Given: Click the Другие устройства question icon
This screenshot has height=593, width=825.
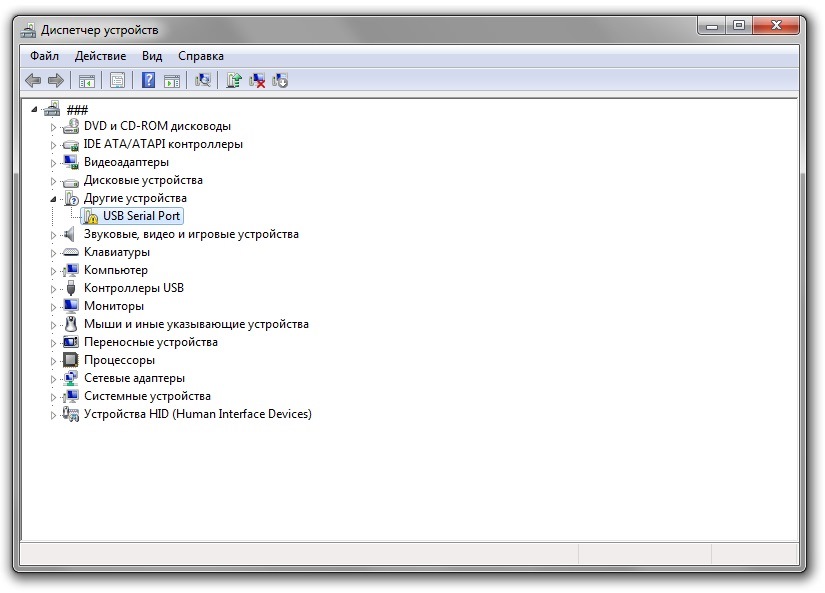Looking at the screenshot, I should pyautogui.click(x=71, y=198).
